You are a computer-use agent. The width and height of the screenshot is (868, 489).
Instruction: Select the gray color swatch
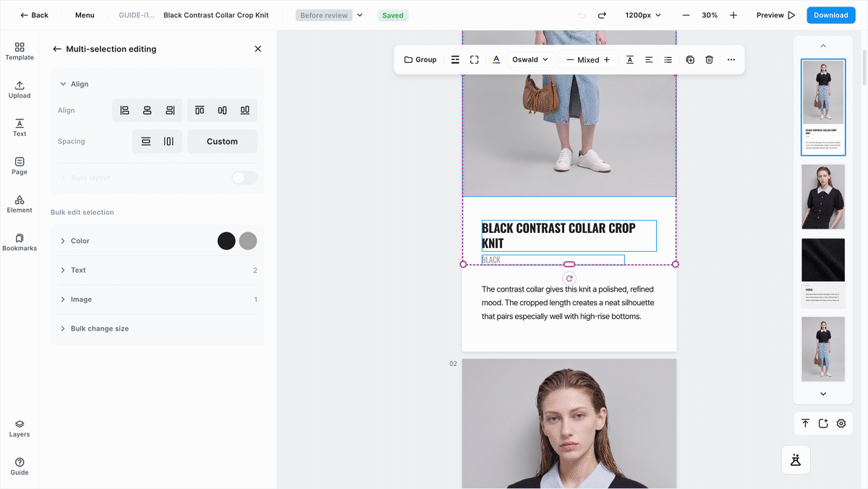pyautogui.click(x=248, y=241)
